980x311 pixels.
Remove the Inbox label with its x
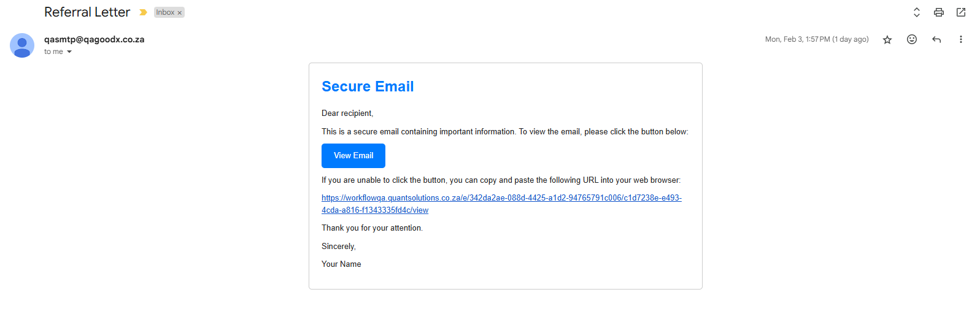tap(180, 13)
